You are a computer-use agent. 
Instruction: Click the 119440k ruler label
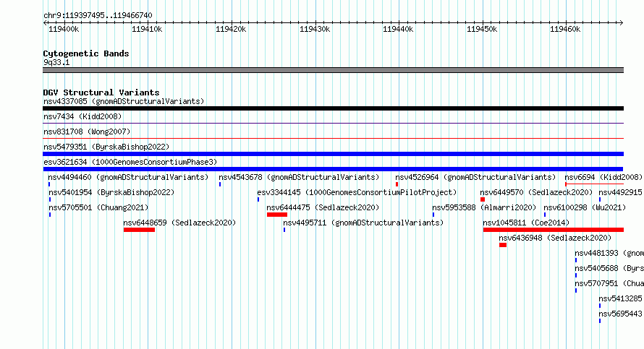pyautogui.click(x=398, y=29)
